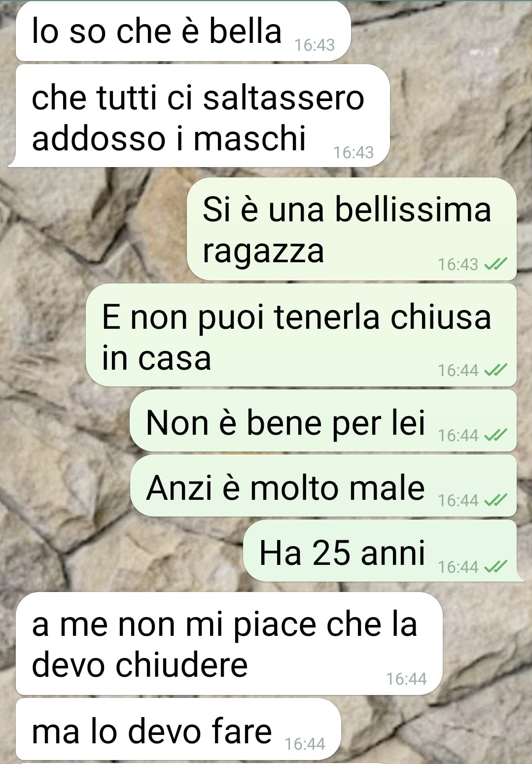Tap read receipt ticks on 'E non puoi tenerla chiusa'
Viewport: 532px width, 764px height.
[495, 371]
